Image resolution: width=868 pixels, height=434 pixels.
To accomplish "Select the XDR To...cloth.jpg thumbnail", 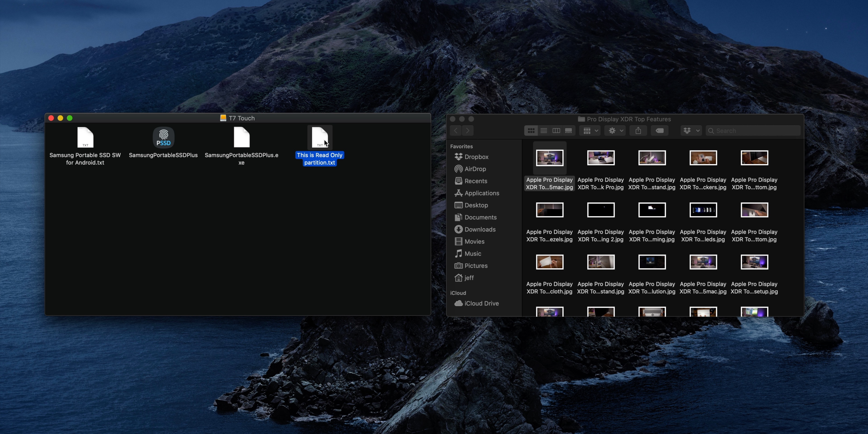I will click(x=550, y=262).
